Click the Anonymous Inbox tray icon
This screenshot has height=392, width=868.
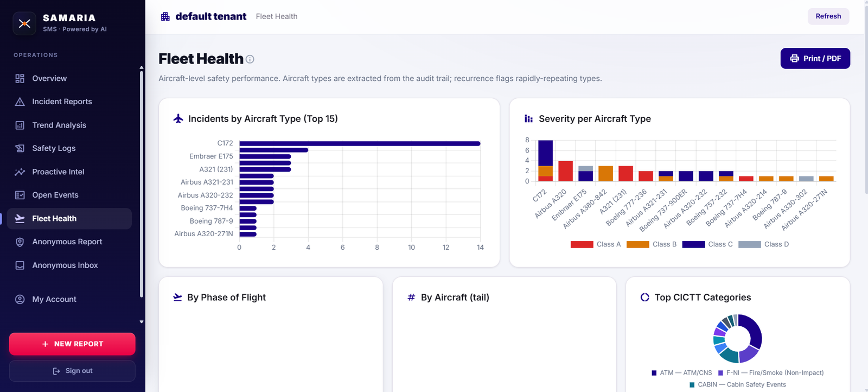coord(20,265)
